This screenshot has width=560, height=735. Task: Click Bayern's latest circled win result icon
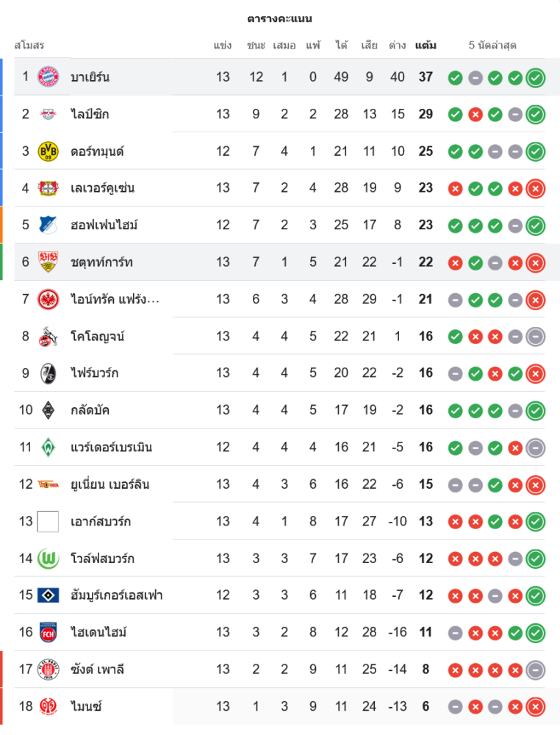[536, 77]
